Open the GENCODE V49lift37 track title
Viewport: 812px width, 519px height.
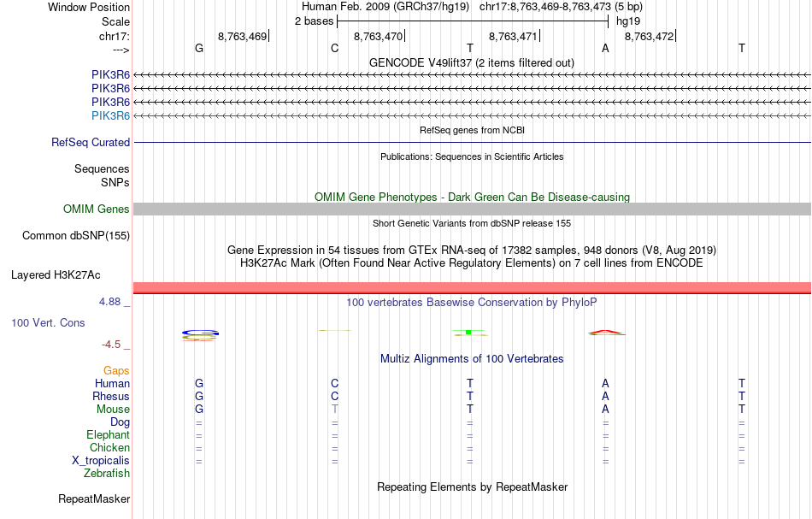(x=471, y=62)
